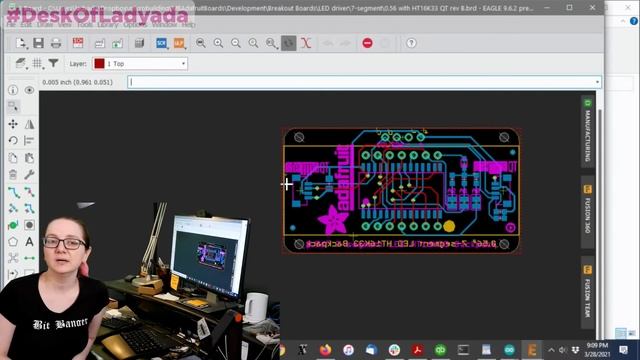This screenshot has height=360, width=640.
Task: Select the Via tool
Action: (x=29, y=225)
